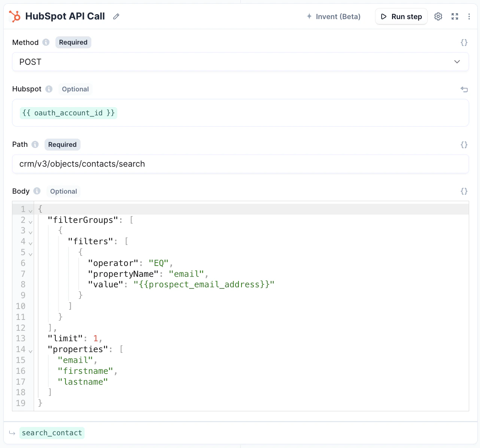Open Invent (Beta) assistant
This screenshot has width=480, height=448.
tap(334, 16)
